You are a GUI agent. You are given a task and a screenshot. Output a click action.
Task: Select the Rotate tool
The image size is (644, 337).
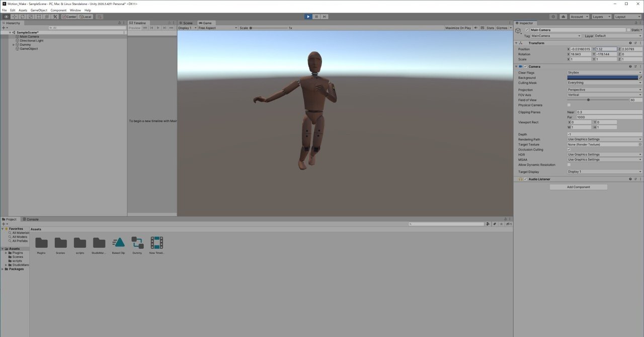point(22,17)
